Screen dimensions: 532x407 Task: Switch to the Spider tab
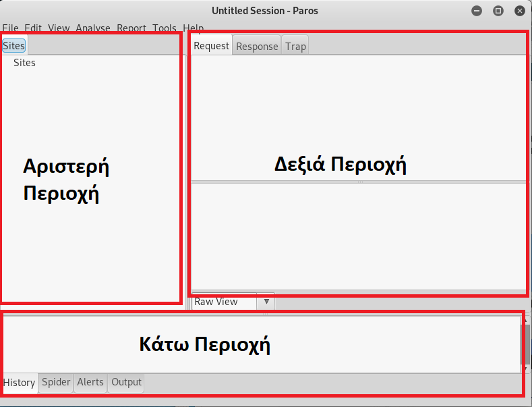coord(56,382)
